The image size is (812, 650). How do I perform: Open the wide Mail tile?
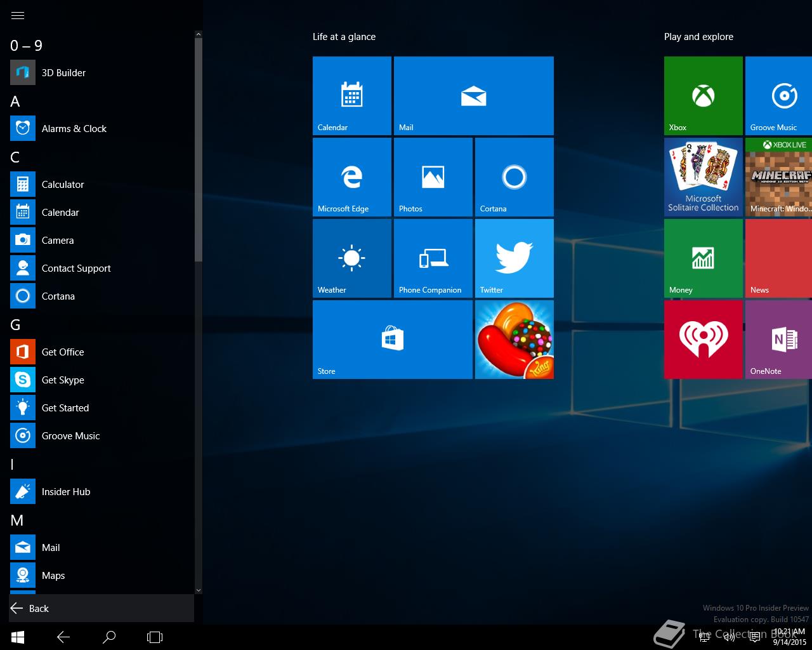[474, 96]
